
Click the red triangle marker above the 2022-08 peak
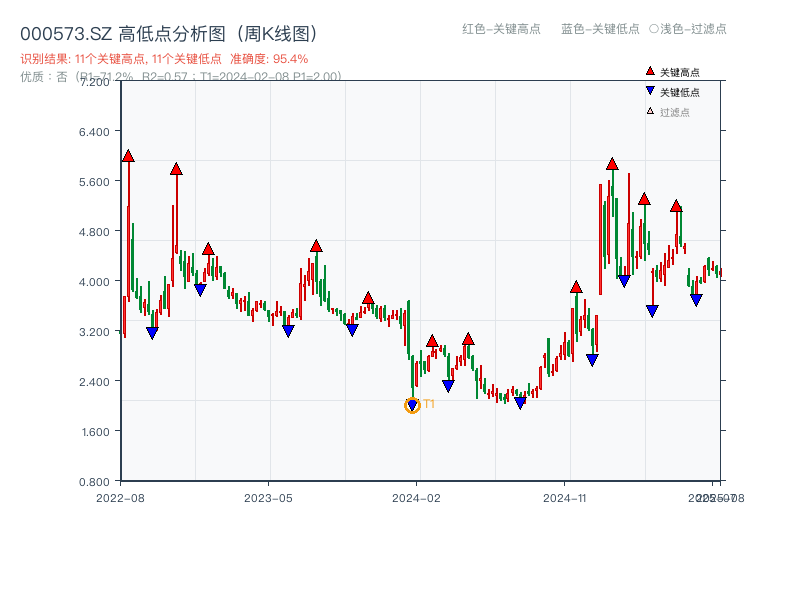(127, 156)
